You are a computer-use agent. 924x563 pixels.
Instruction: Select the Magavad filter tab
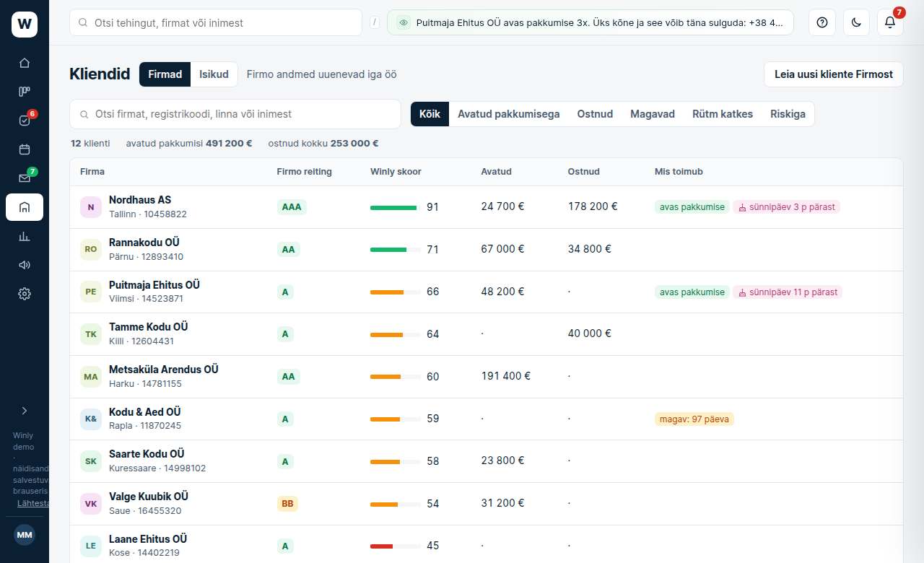[653, 114]
